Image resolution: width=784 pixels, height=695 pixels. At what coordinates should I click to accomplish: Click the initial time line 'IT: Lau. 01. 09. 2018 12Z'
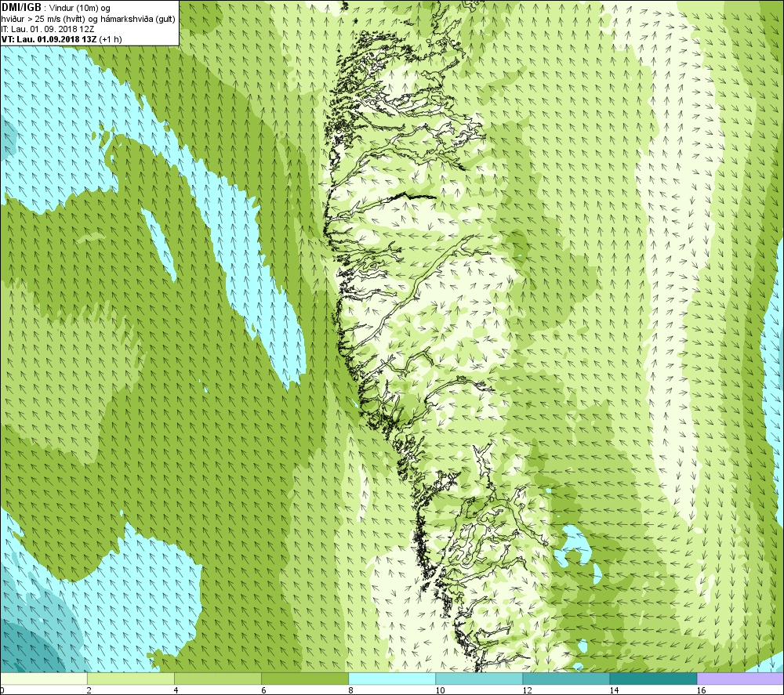point(48,29)
